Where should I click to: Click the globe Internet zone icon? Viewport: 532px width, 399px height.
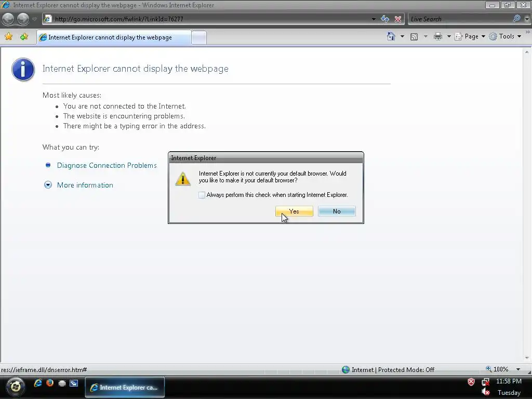tap(345, 369)
